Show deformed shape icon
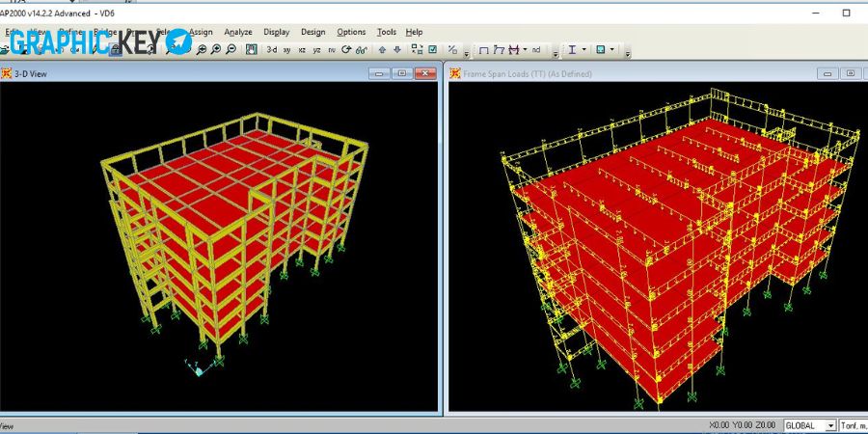 tap(499, 50)
